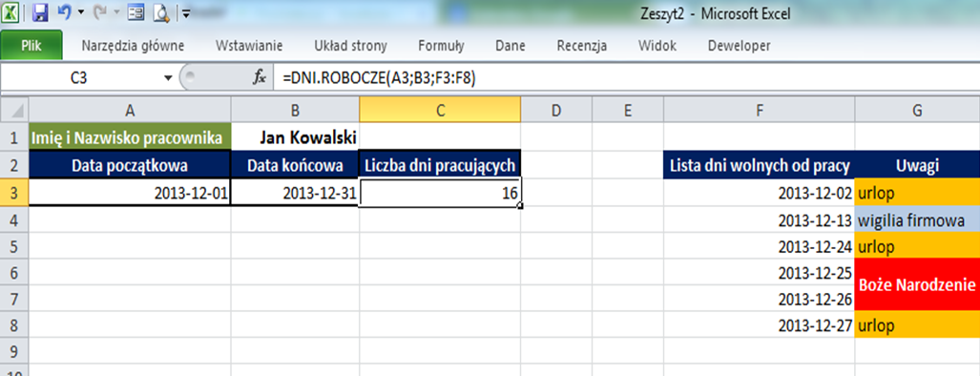Select column A header
This screenshot has width=980, height=376.
130,111
